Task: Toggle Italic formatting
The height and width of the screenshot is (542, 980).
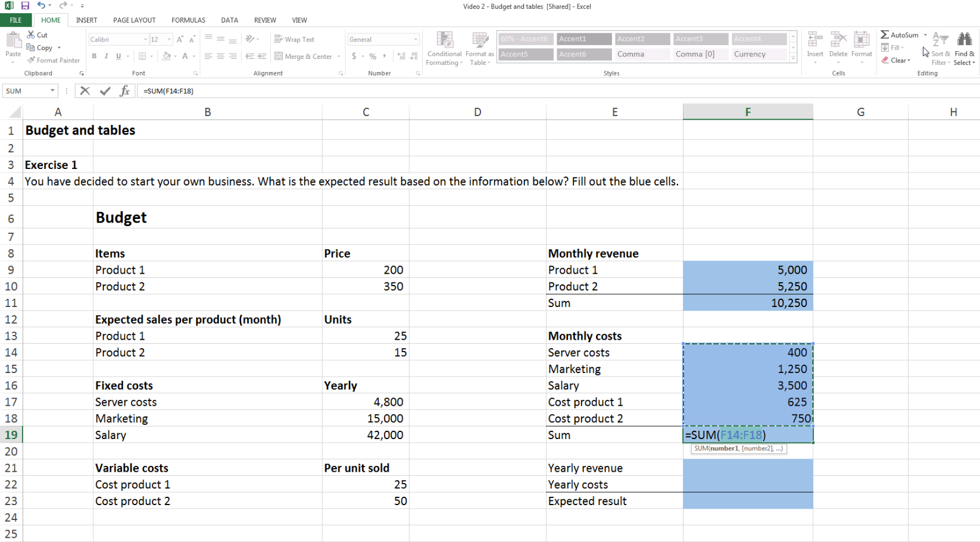Action: pos(106,57)
